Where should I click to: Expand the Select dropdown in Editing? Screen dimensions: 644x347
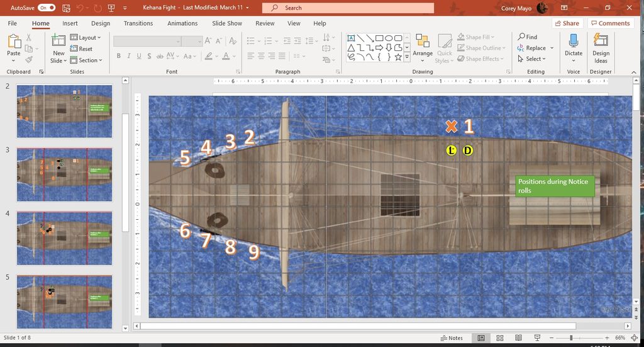coord(531,59)
